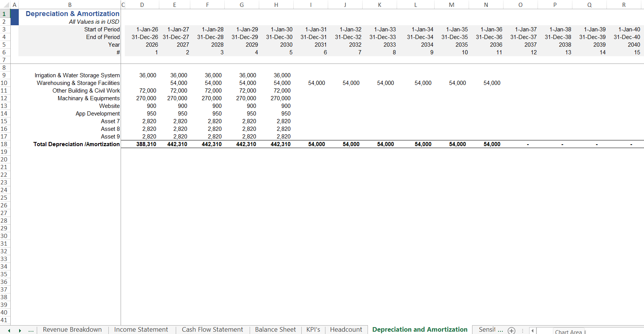This screenshot has width=644, height=334.
Task: Switch to the Income Statement tab
Action: [x=141, y=330]
